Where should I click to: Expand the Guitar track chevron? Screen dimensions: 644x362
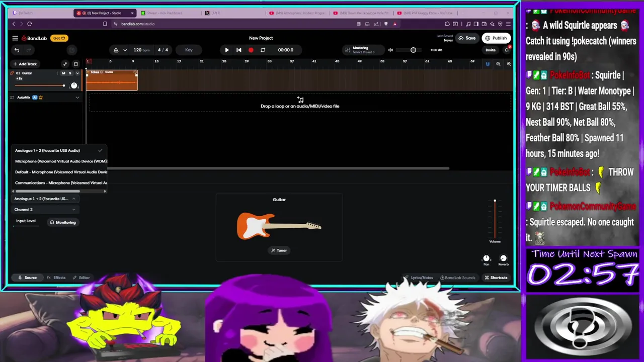coord(77,73)
